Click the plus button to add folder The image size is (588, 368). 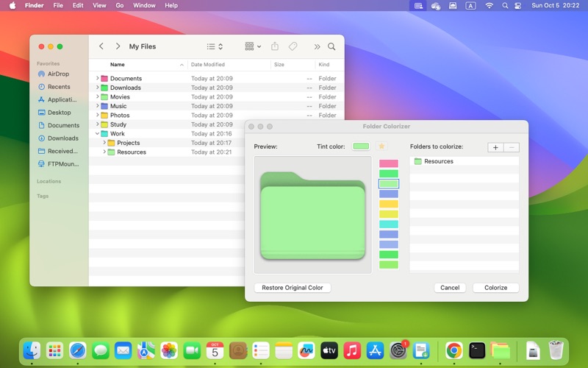click(x=495, y=147)
